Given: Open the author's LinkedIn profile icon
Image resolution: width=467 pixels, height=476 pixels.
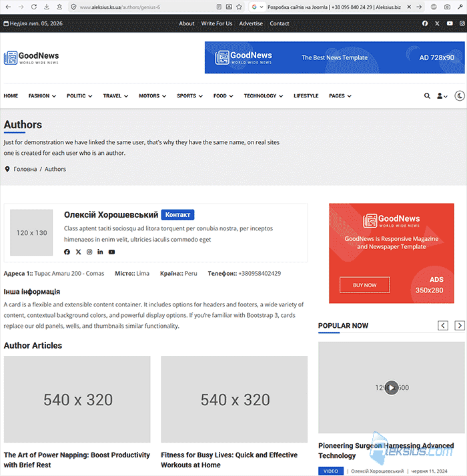Looking at the screenshot, I should point(100,252).
